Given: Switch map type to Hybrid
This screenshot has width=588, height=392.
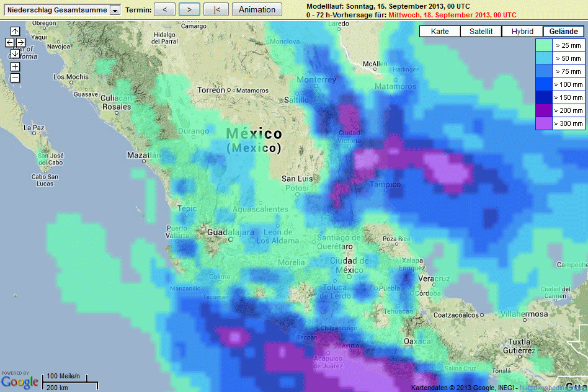Looking at the screenshot, I should pyautogui.click(x=522, y=32).
